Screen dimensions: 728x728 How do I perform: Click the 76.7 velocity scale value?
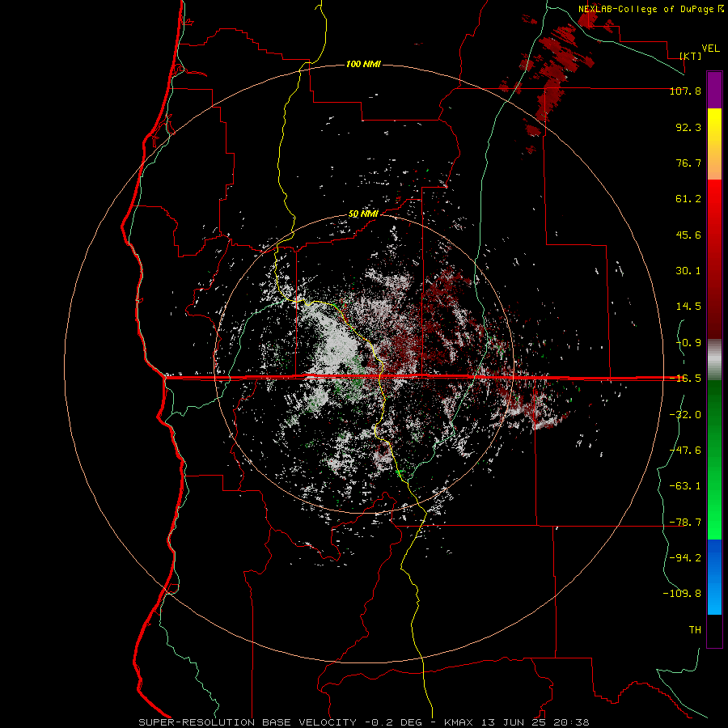(688, 163)
